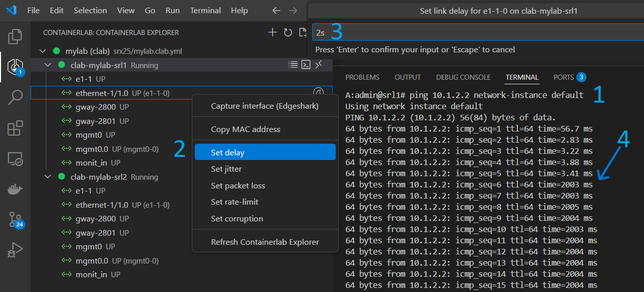
Task: Switch to the PORTS panel tab
Action: [x=564, y=77]
